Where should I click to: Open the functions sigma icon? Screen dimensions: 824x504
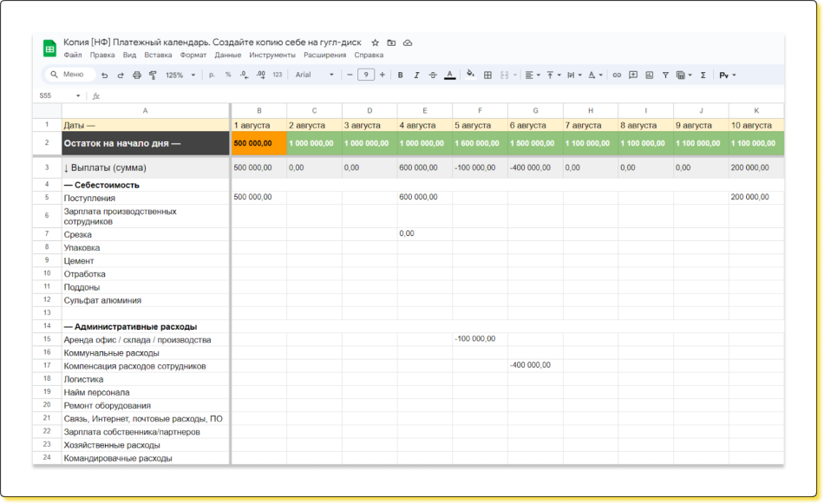point(703,75)
